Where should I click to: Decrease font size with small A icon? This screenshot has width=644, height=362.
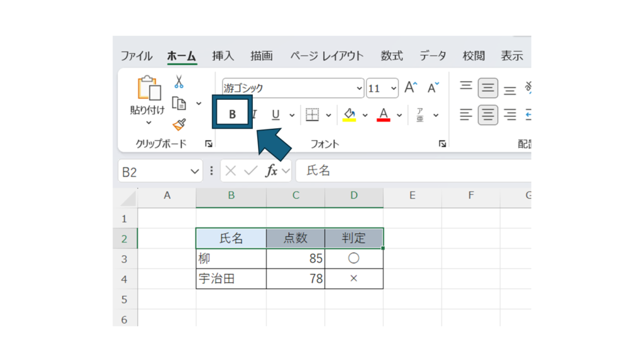pyautogui.click(x=433, y=88)
